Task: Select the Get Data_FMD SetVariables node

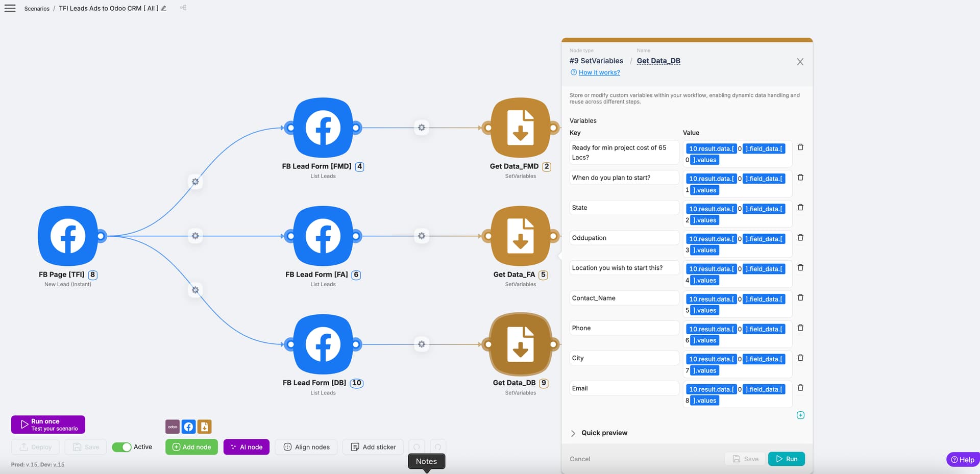Action: (521, 128)
